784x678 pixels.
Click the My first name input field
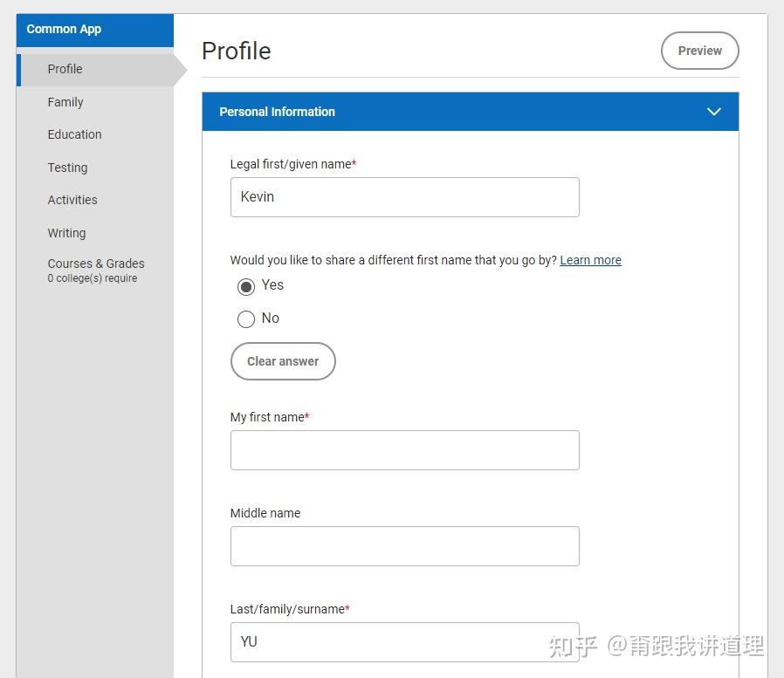[x=404, y=449]
